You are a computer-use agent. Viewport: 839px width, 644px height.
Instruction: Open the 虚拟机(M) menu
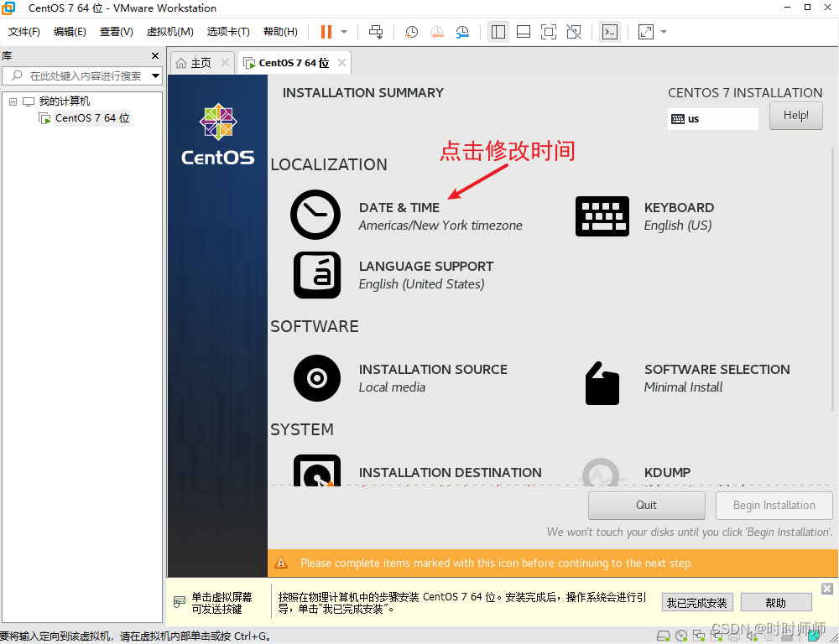[169, 32]
